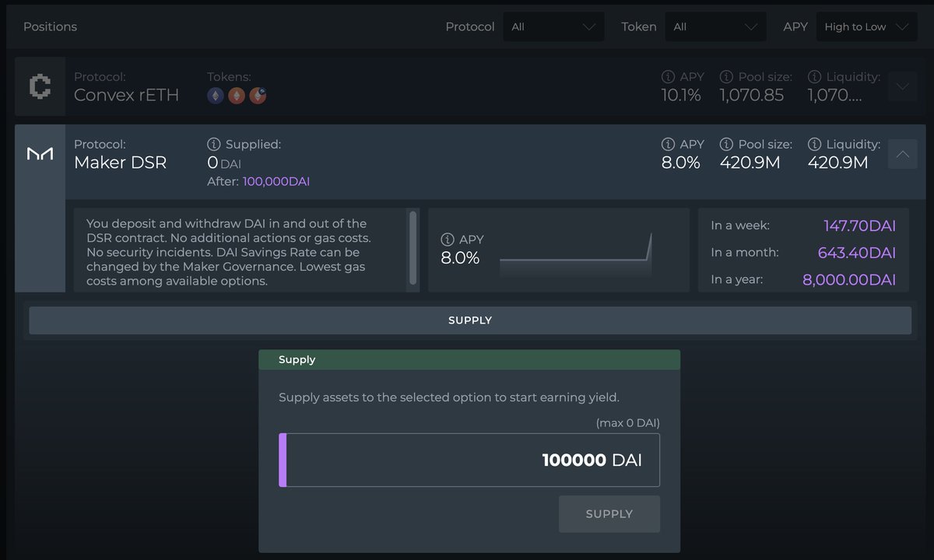Click the Convex protocol logo icon
Screen dimensions: 934x560
pyautogui.click(x=40, y=86)
